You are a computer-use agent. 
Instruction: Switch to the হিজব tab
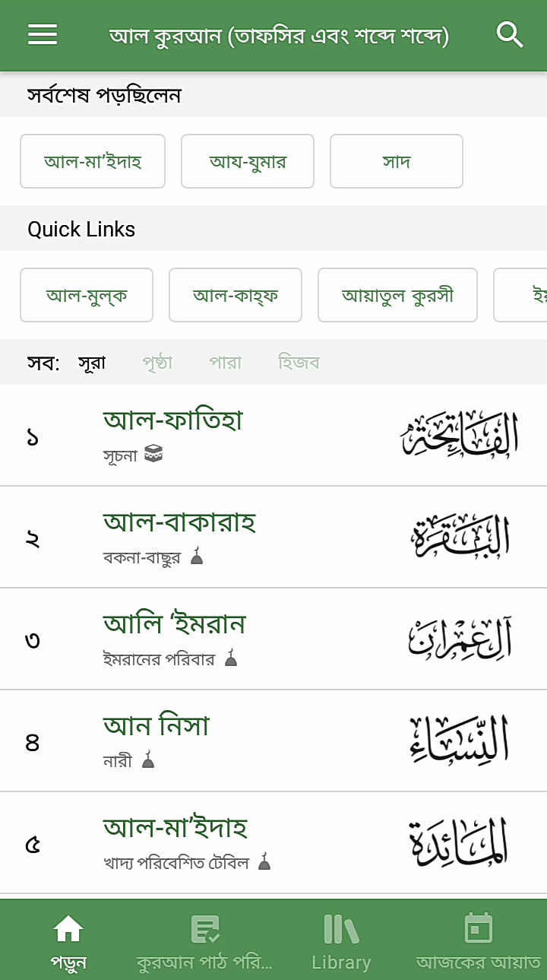299,363
